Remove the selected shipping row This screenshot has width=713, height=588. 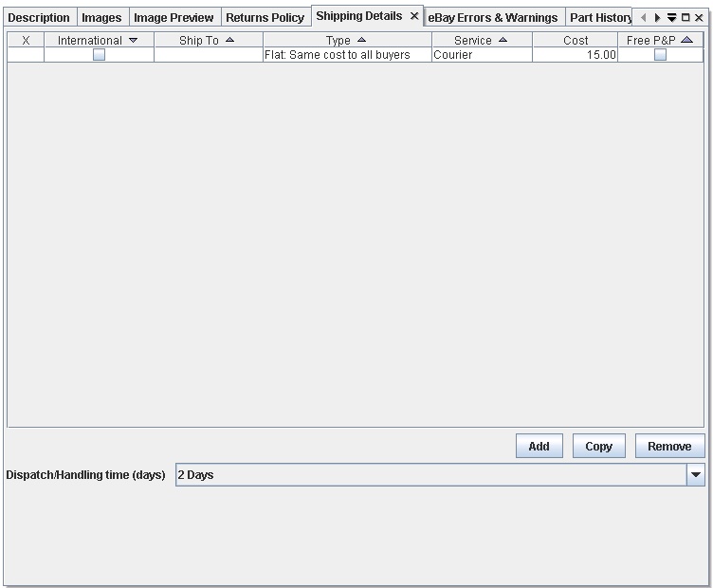point(669,447)
